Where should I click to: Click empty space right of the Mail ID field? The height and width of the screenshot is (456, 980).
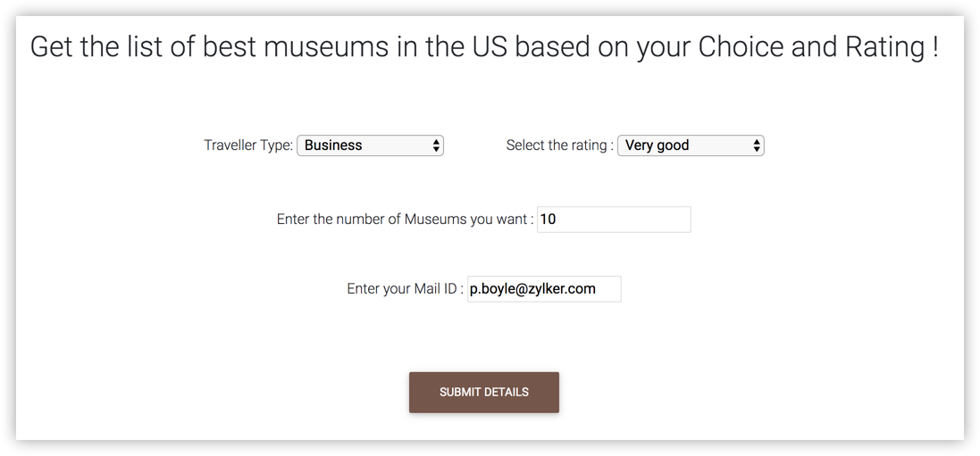coord(759,289)
